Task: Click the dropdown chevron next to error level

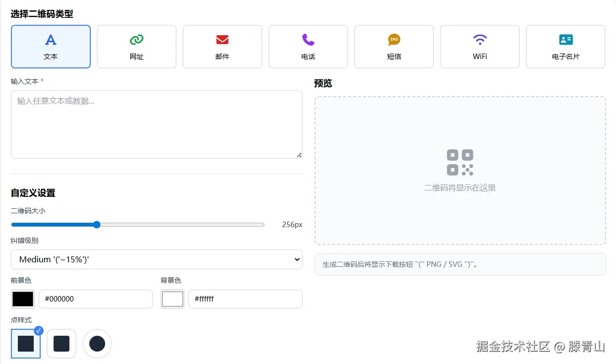Action: pyautogui.click(x=297, y=259)
